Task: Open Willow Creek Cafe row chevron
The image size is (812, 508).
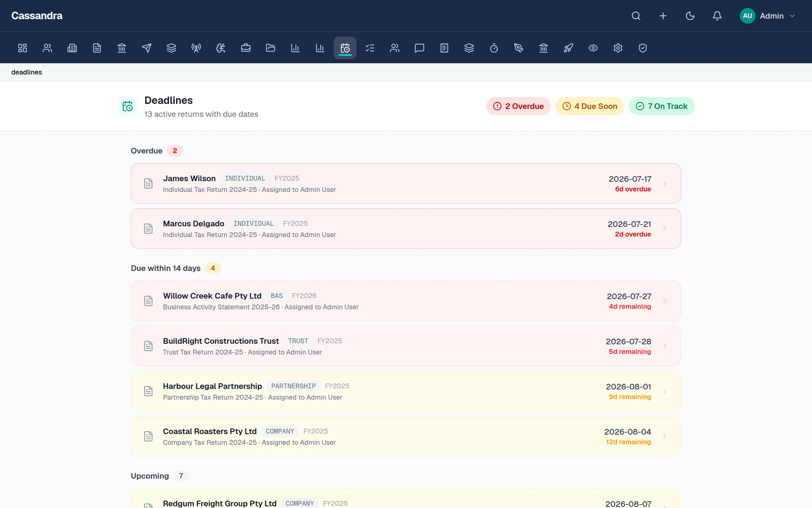Action: [x=665, y=301]
